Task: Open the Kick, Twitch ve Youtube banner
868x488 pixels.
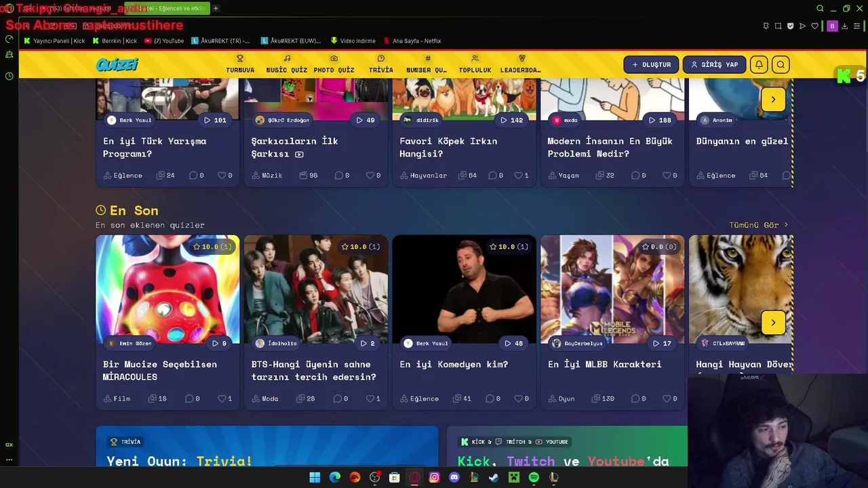Action: [567, 447]
